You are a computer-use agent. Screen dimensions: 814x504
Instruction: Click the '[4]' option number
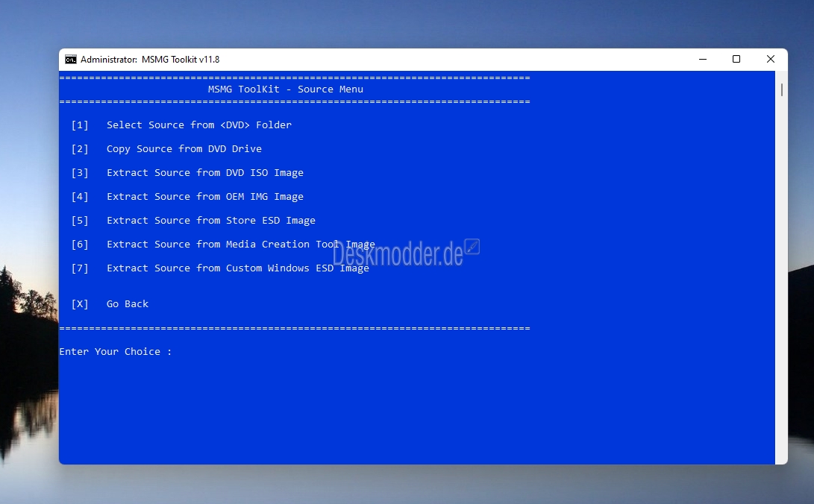click(x=79, y=197)
